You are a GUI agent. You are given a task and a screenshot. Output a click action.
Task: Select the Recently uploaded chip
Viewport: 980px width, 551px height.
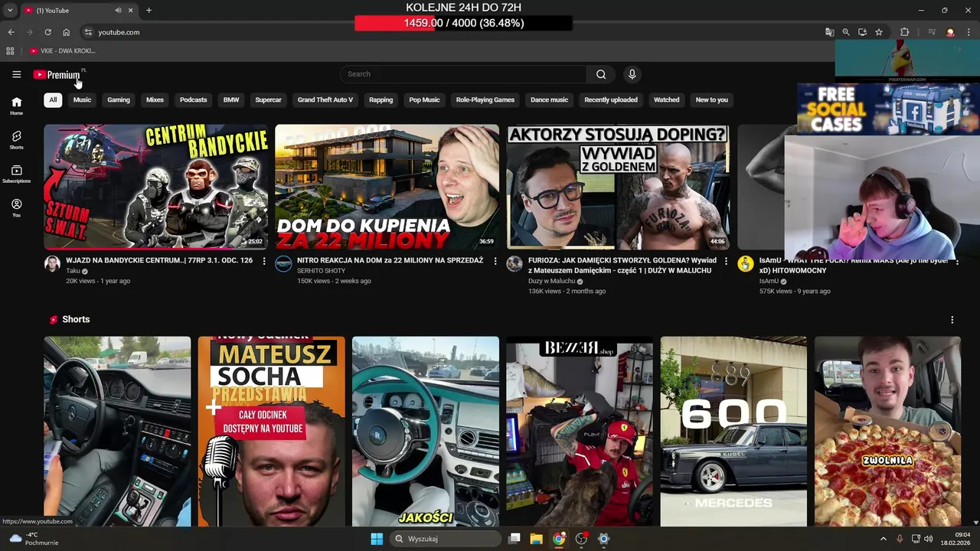[611, 99]
